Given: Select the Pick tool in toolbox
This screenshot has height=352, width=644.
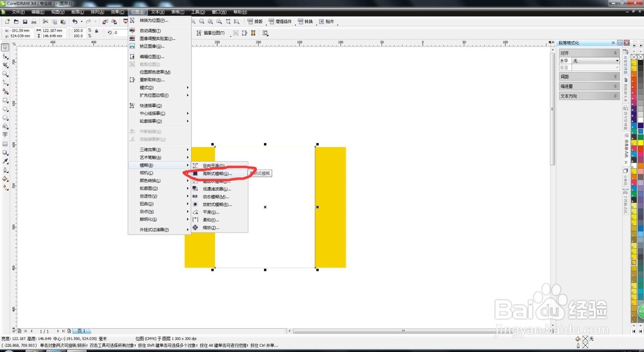Looking at the screenshot, I should pos(5,48).
